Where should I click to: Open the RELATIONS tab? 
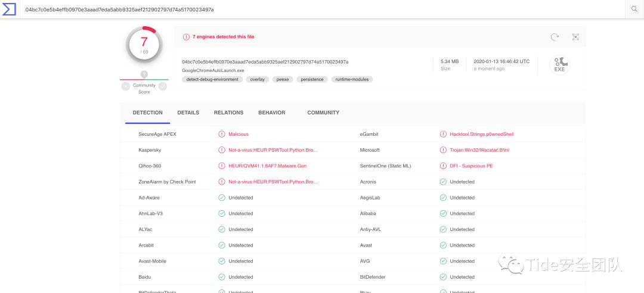pos(228,113)
